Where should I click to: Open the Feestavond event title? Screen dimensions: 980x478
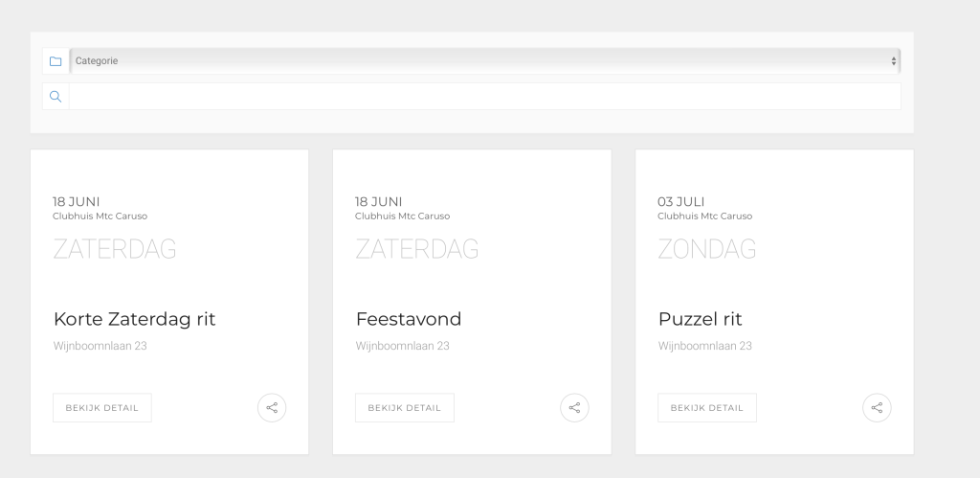[x=409, y=319]
